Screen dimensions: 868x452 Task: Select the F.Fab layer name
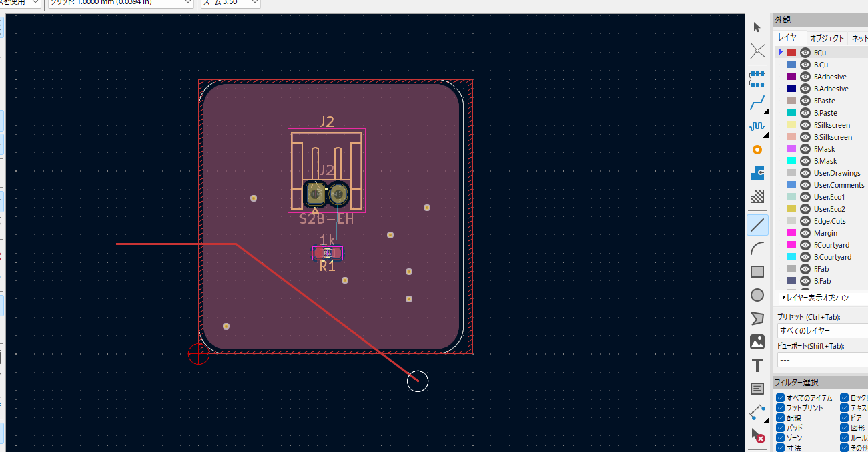click(x=822, y=269)
